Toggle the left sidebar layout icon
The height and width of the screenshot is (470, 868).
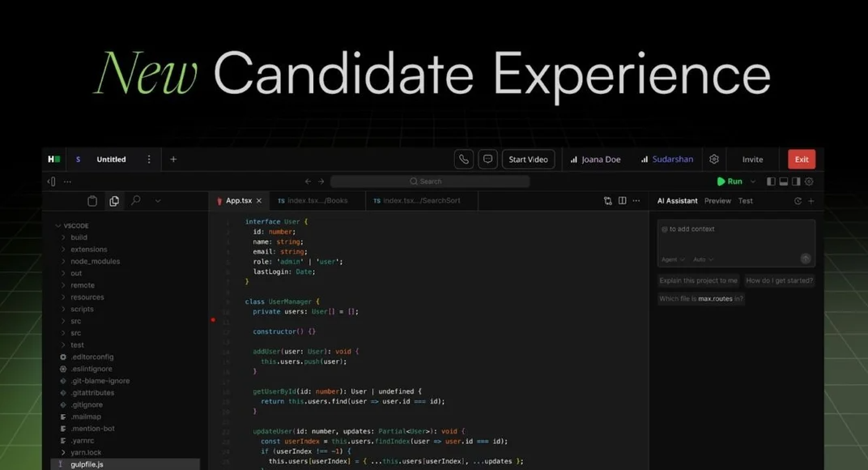coord(771,182)
